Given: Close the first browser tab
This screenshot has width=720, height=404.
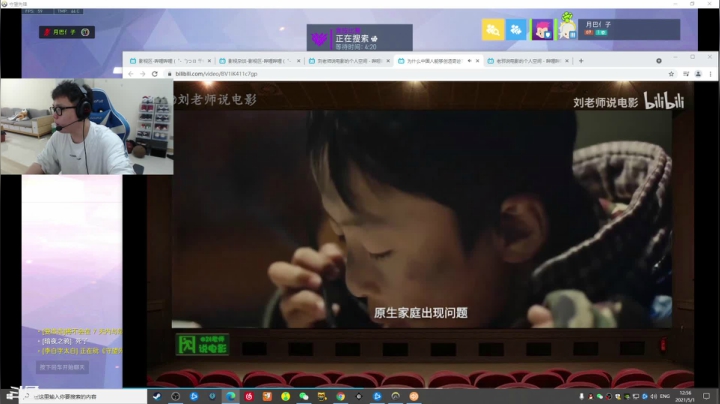Looking at the screenshot, I should tap(209, 61).
